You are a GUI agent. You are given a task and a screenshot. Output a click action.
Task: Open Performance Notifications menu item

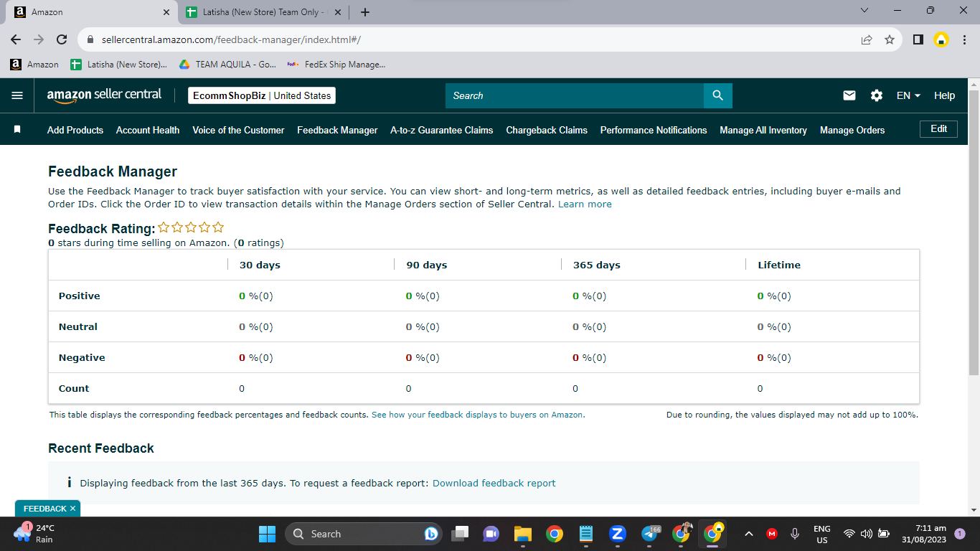pyautogui.click(x=654, y=130)
